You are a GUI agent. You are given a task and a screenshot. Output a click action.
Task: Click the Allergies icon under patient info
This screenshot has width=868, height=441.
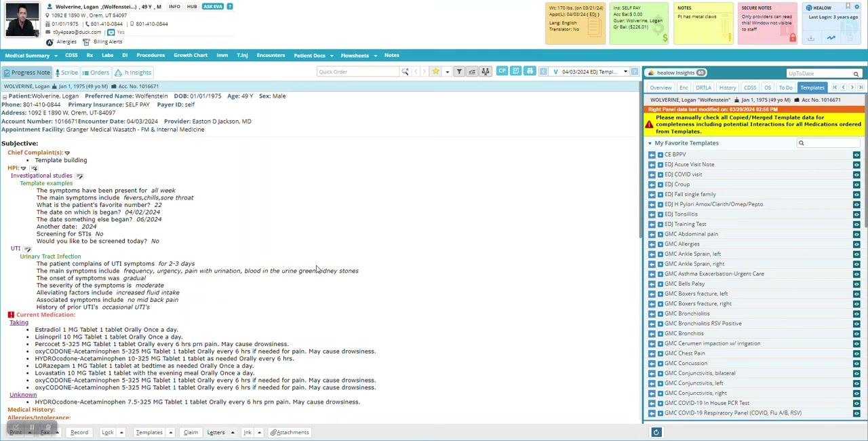[x=50, y=42]
